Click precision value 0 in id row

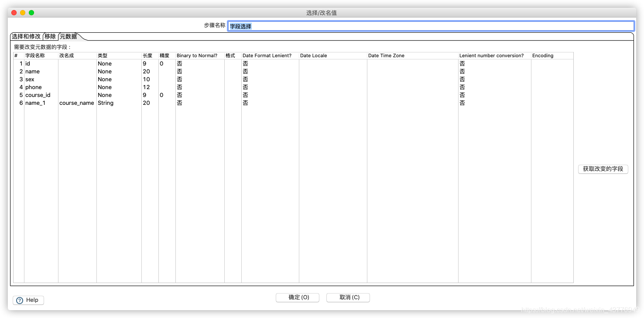tap(167, 63)
